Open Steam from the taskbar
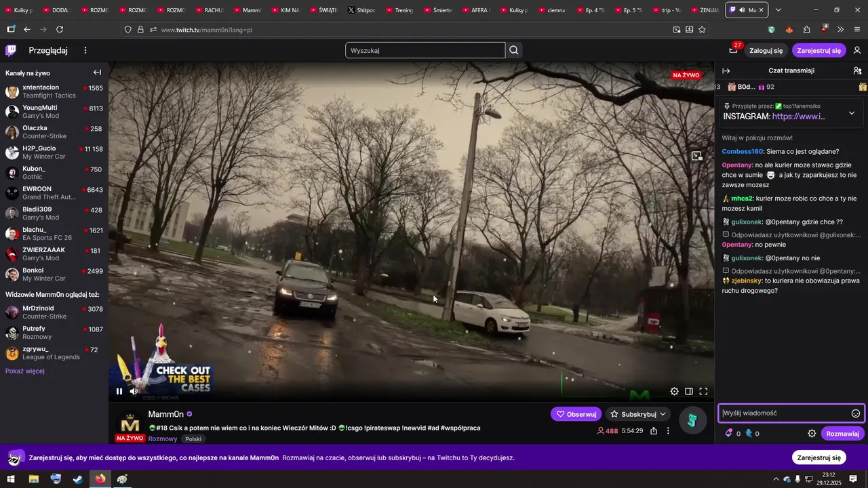 [78, 479]
